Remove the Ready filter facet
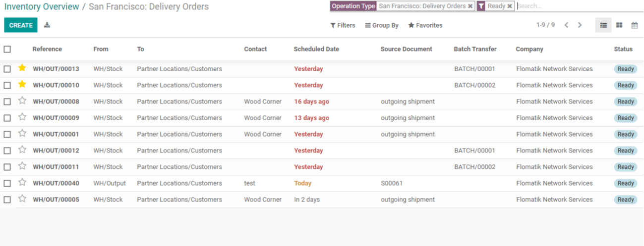The height and width of the screenshot is (246, 644). [510, 6]
